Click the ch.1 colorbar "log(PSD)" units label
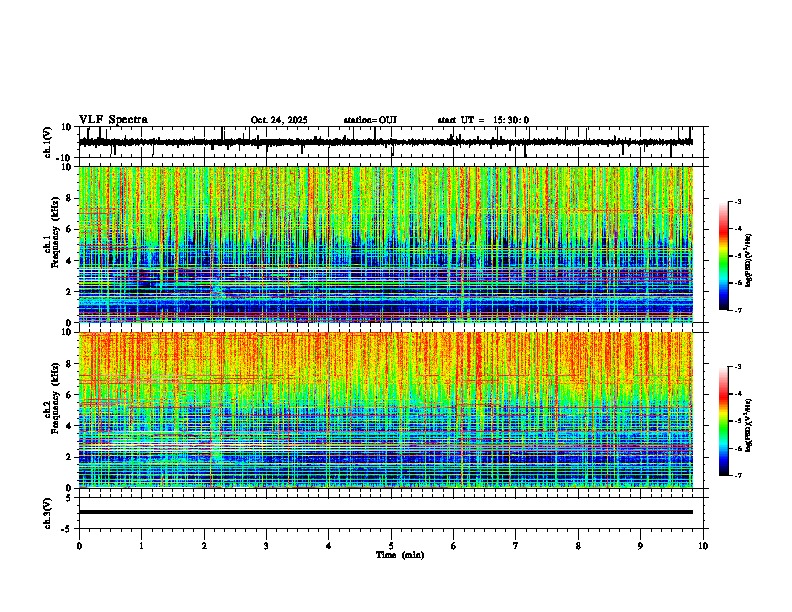This screenshot has height=612, width=792. pos(749,261)
